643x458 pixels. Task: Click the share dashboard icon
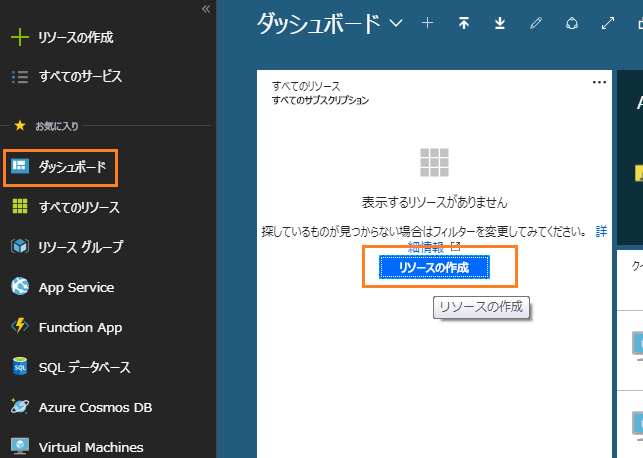coord(572,23)
